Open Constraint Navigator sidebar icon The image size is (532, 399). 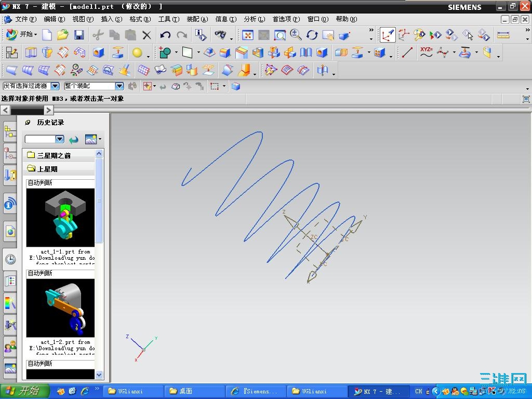[x=10, y=154]
